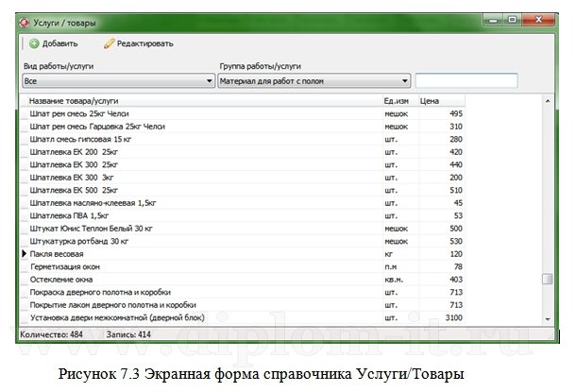Select row Пакля весовая
The width and height of the screenshot is (576, 392).
[x=243, y=254]
